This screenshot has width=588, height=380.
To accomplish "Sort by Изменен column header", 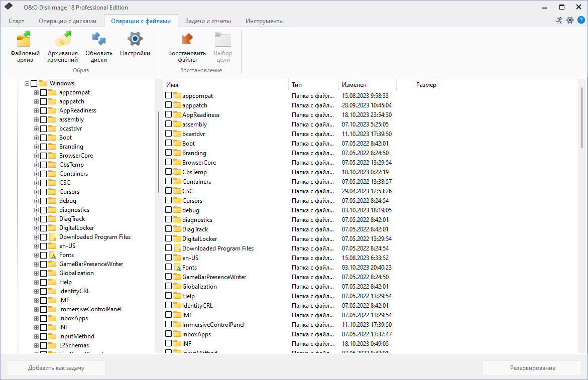I will 368,85.
